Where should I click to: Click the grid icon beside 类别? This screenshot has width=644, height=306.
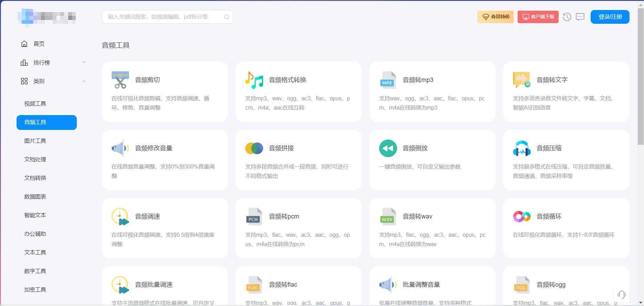pos(24,81)
